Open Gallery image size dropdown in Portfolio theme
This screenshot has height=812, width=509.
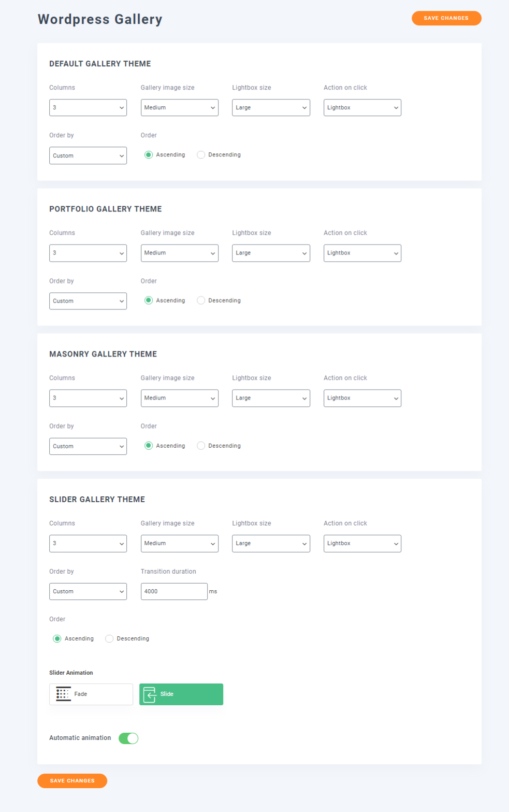click(x=180, y=253)
